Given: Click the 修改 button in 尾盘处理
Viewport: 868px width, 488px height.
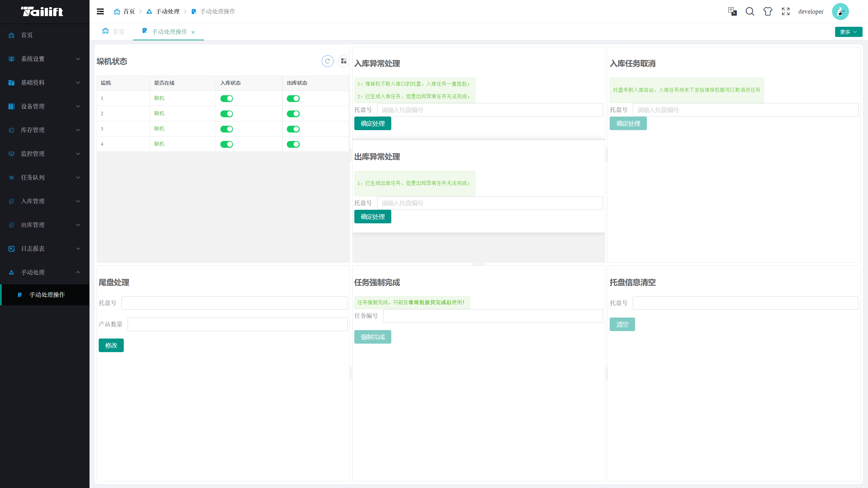Looking at the screenshot, I should coord(111,345).
